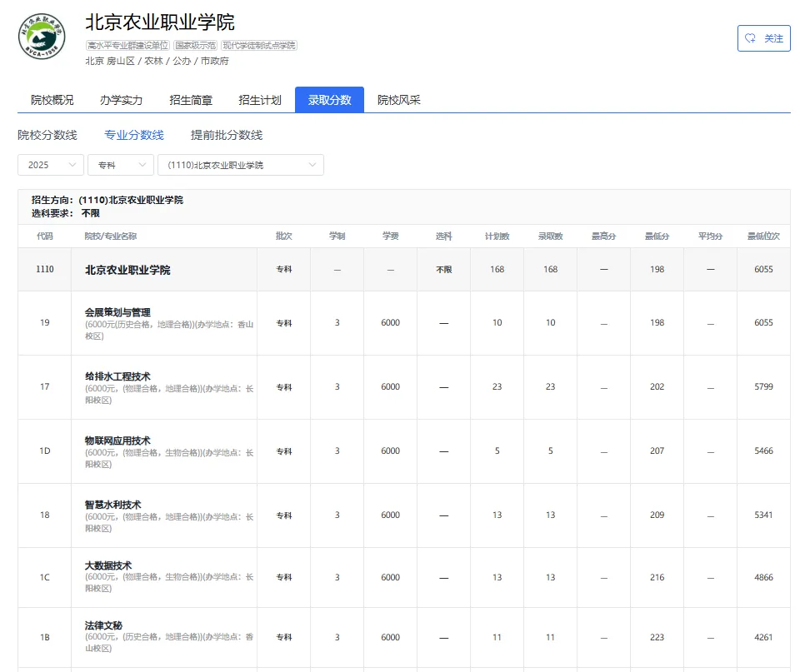Click code 1110 in the table
This screenshot has width=800, height=672.
44,269
